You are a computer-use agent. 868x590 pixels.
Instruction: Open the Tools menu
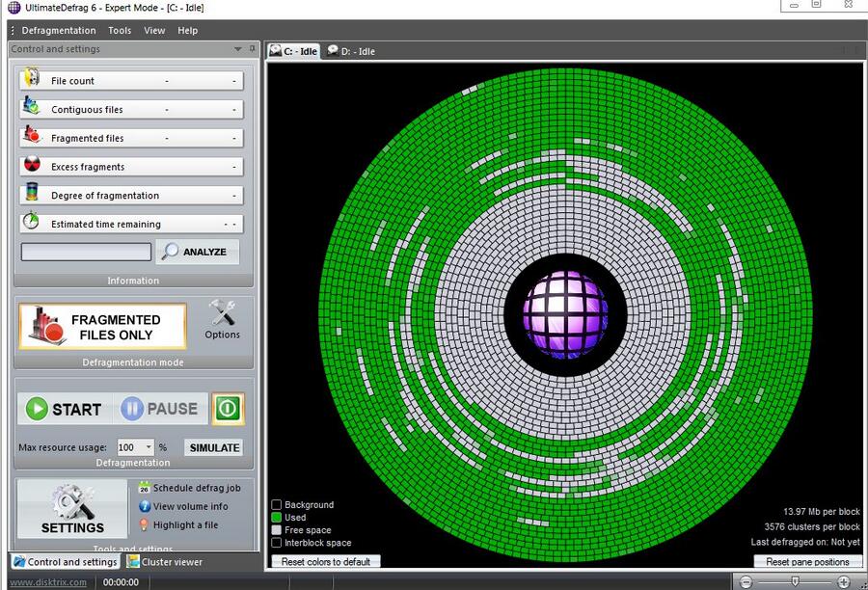120,31
